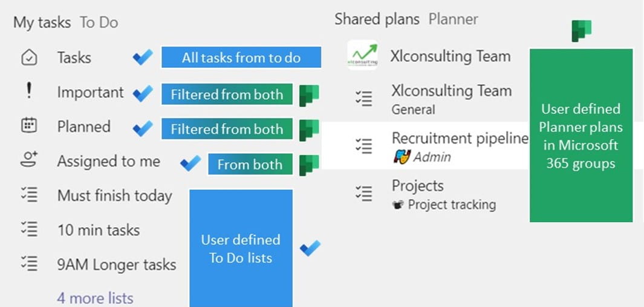The height and width of the screenshot is (307, 644).
Task: Click the Xlconsulting Team logo thumbnail
Action: tap(363, 56)
